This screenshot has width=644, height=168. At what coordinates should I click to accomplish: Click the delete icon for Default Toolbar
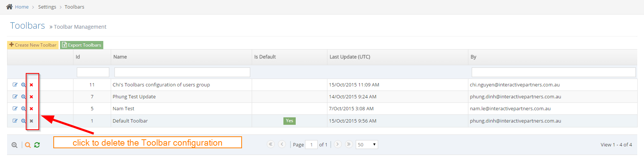pos(31,121)
